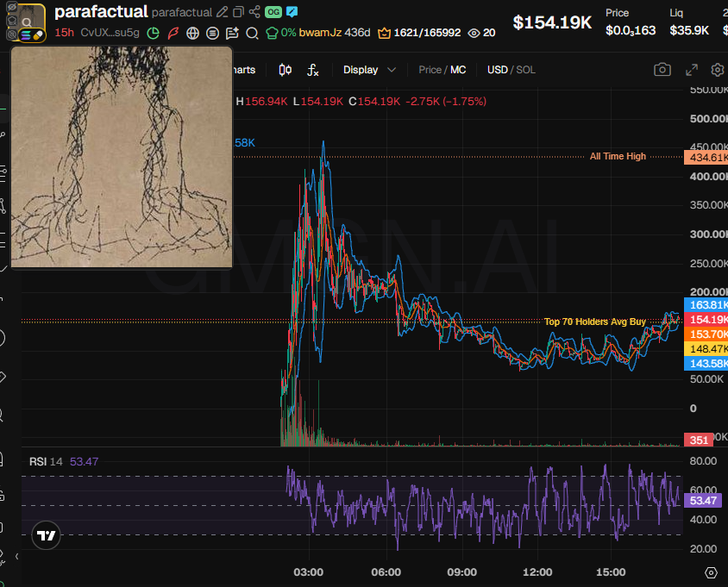Toggle the eye watchers icon showing 20
Screen dimensions: 728x587
click(x=474, y=33)
